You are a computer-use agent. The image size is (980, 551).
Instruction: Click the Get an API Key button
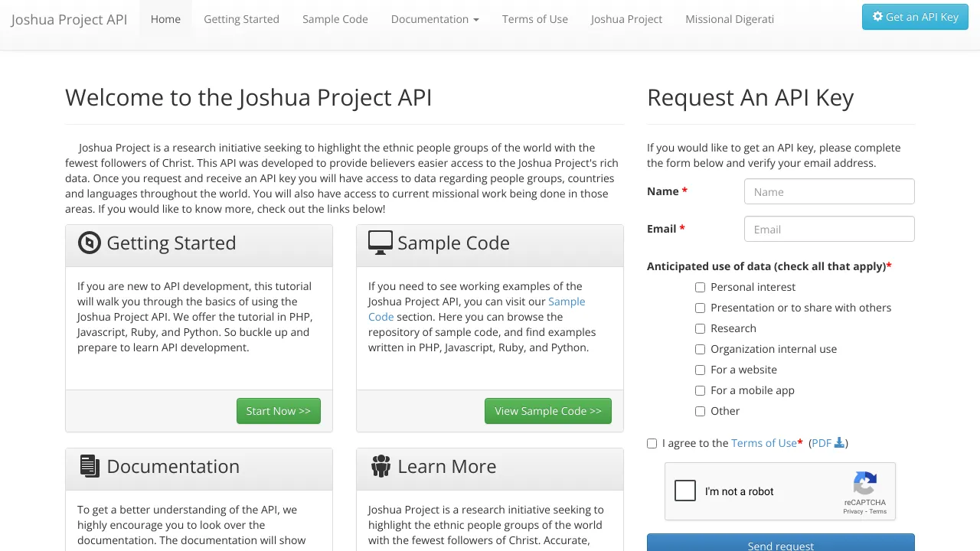click(x=915, y=17)
